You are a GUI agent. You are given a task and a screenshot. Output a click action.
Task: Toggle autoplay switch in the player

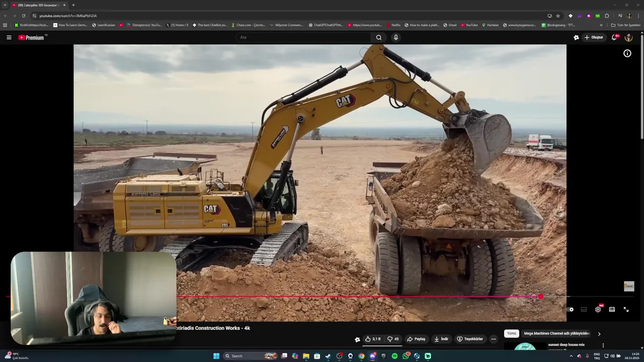coord(571,310)
